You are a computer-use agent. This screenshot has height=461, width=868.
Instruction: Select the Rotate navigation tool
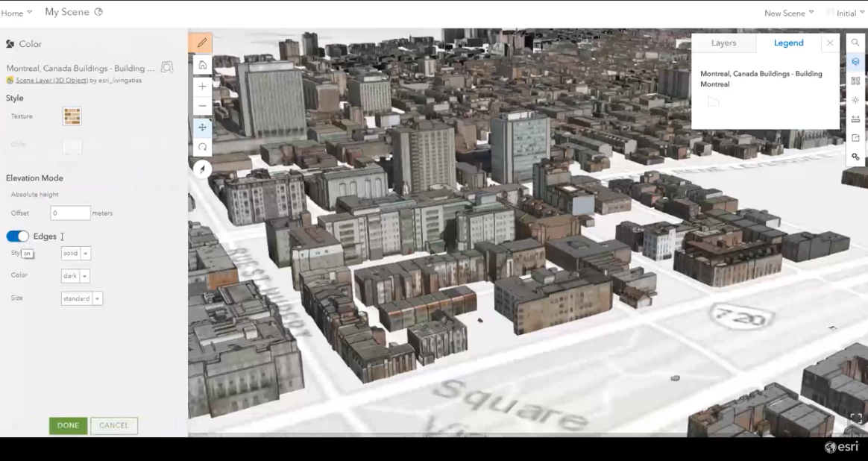(x=201, y=147)
